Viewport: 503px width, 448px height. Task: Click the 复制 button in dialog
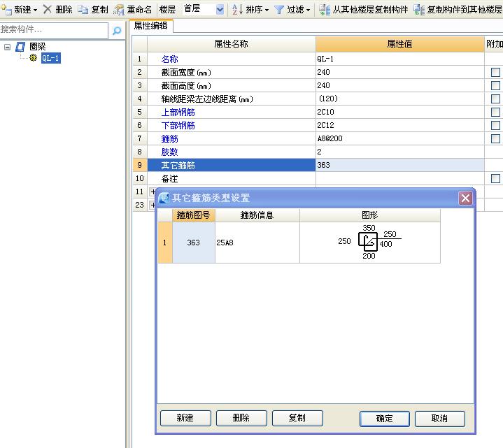pyautogui.click(x=297, y=418)
